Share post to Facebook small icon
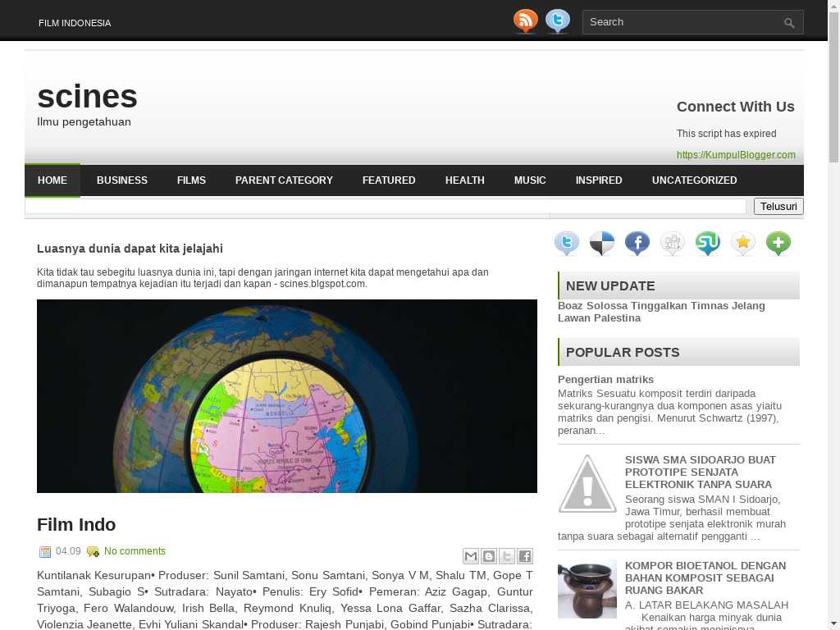 (525, 556)
